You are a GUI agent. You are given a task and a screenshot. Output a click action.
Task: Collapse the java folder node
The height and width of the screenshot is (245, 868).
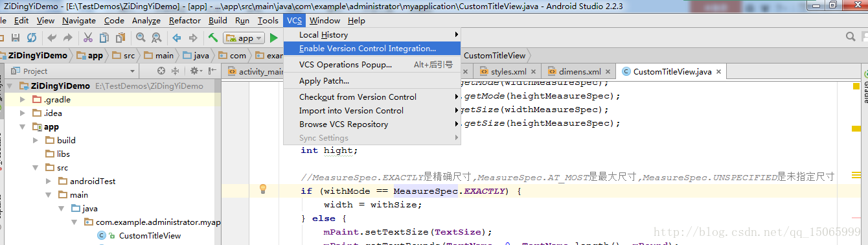[62, 209]
